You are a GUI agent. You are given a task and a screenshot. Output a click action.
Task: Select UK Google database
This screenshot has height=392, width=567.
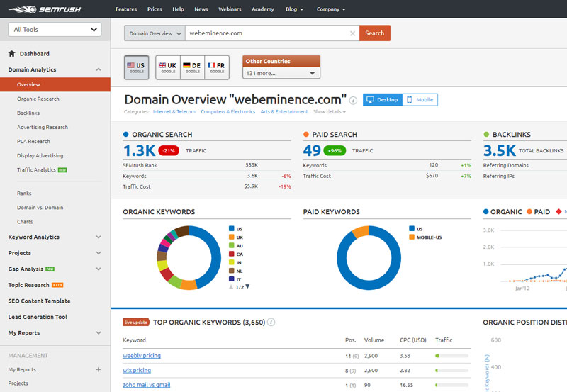tap(168, 67)
